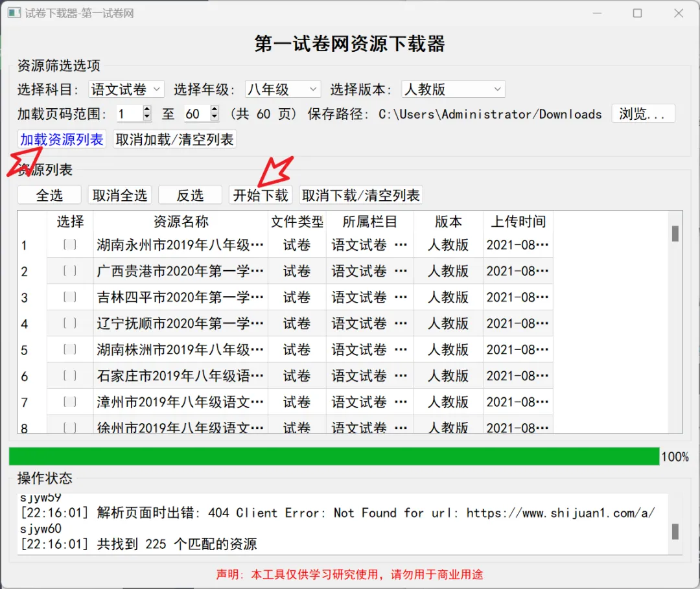The image size is (700, 589).
Task: Open the 选择科目 subject dropdown
Action: pos(126,89)
